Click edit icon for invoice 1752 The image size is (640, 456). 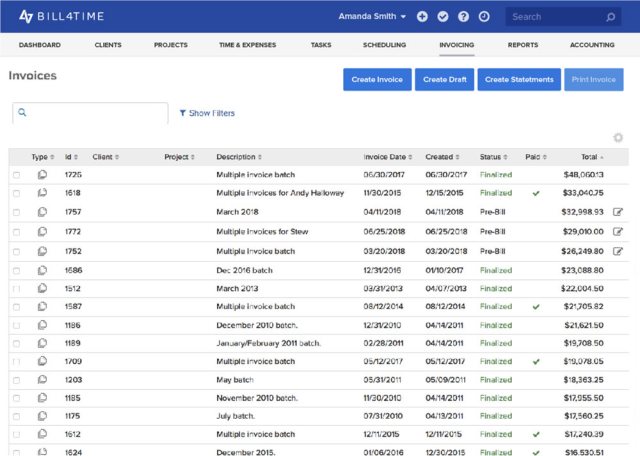point(618,251)
